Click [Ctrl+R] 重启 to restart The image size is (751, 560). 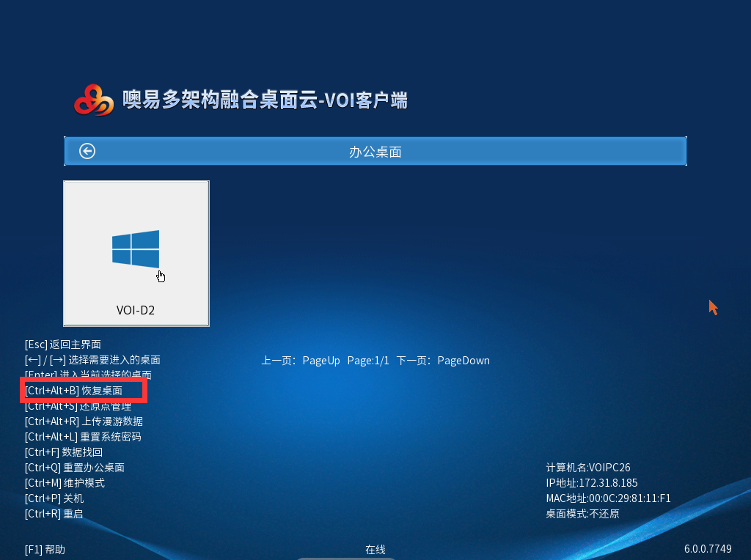[54, 514]
